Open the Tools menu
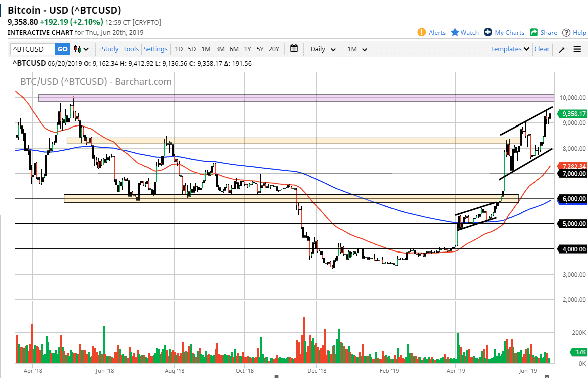588x378 pixels. point(131,49)
